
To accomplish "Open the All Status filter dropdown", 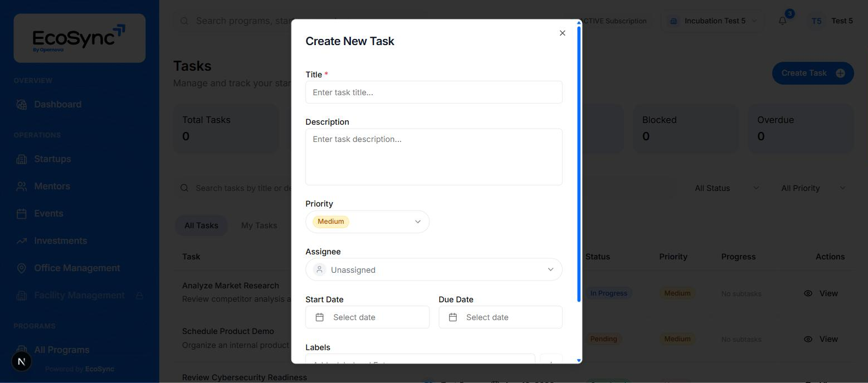I will tap(726, 188).
